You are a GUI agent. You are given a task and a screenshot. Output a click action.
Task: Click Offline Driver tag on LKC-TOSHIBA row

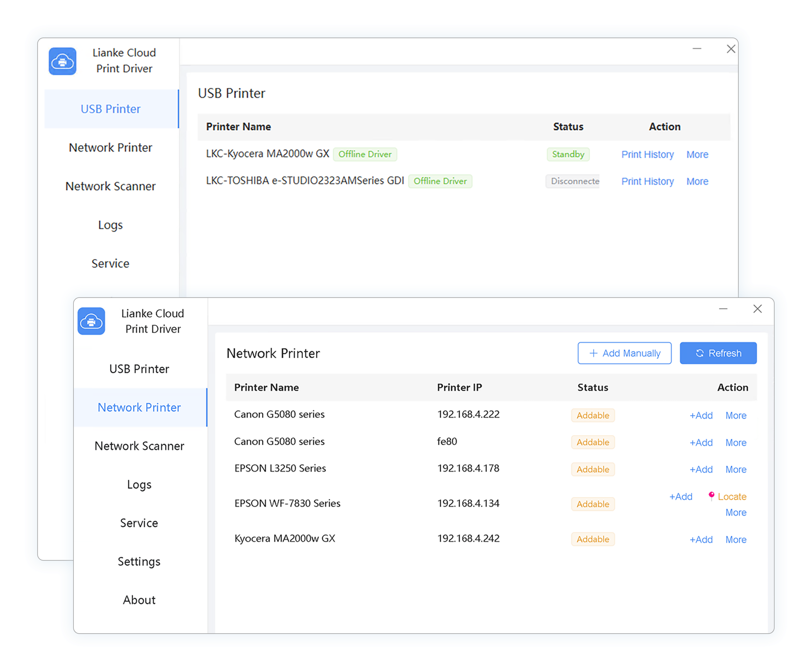point(440,181)
